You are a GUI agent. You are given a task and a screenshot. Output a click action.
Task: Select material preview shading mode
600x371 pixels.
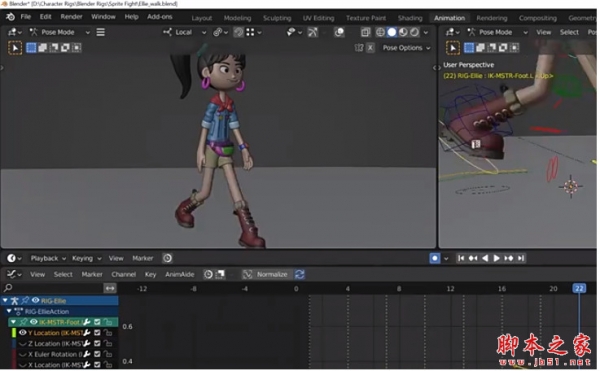click(x=403, y=32)
